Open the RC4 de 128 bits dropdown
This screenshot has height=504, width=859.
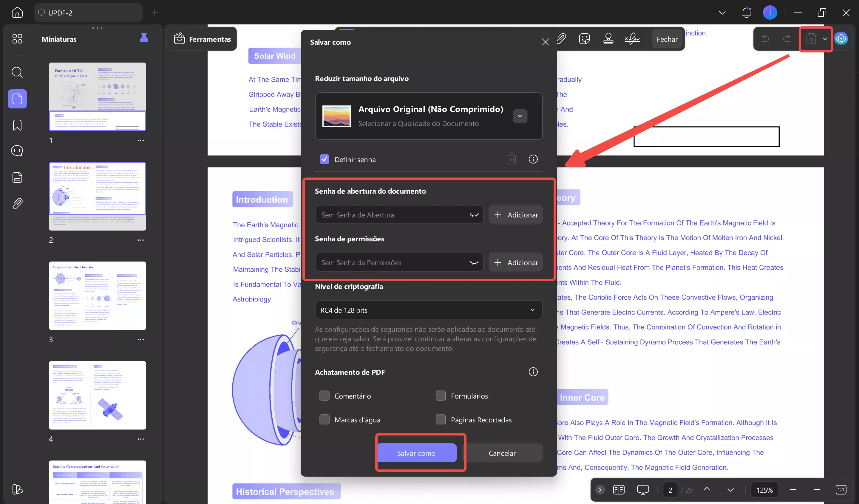(428, 310)
